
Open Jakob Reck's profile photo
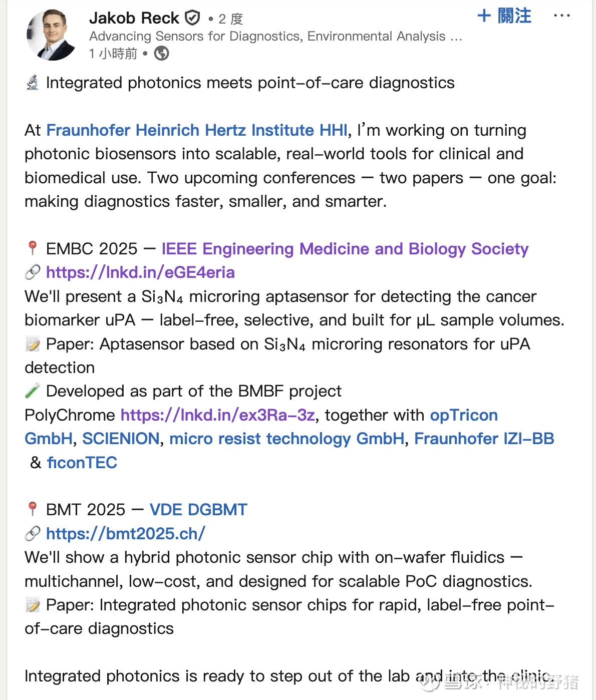(52, 35)
